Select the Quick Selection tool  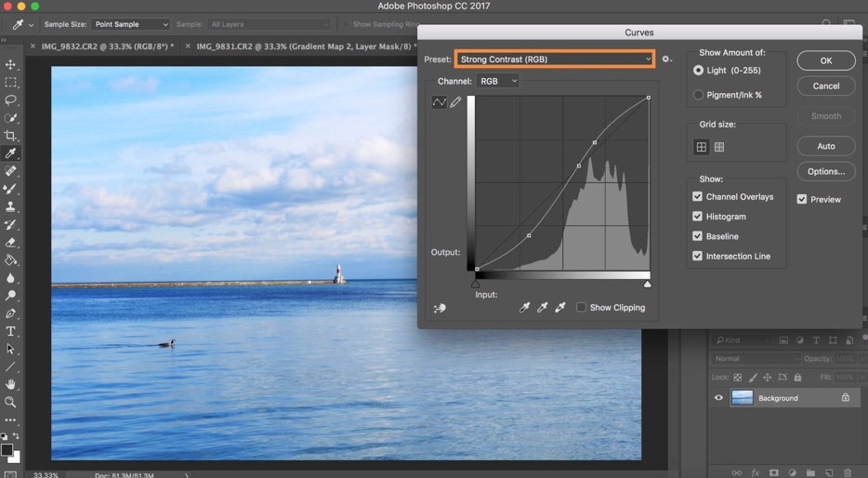coord(10,118)
